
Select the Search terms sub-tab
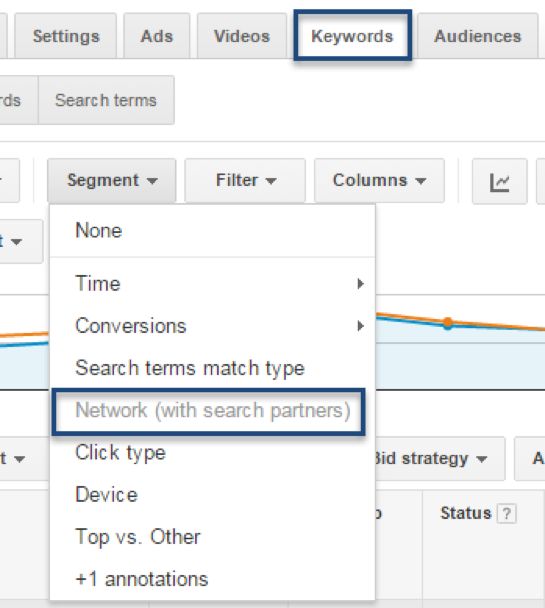coord(106,100)
